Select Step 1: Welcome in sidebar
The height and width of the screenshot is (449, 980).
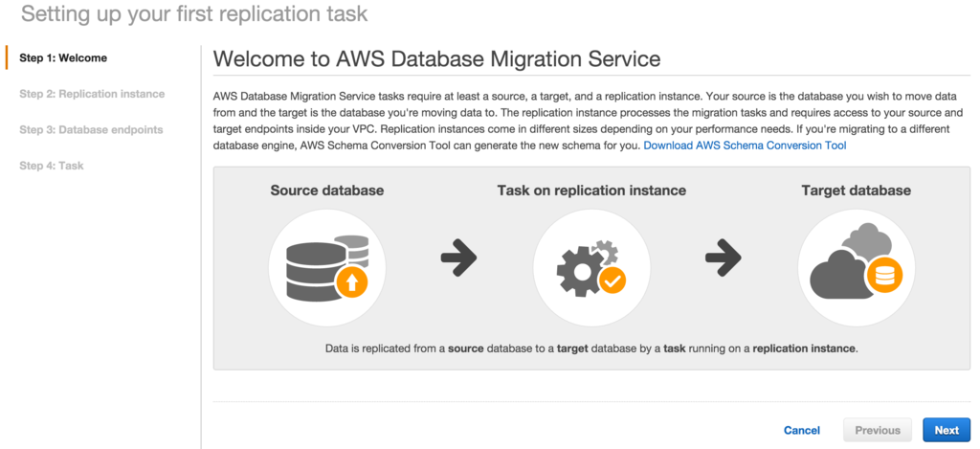pyautogui.click(x=63, y=58)
